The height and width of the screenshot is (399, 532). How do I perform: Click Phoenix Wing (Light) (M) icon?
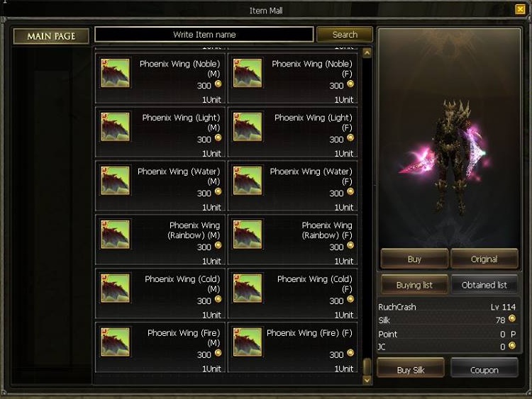coord(115,127)
